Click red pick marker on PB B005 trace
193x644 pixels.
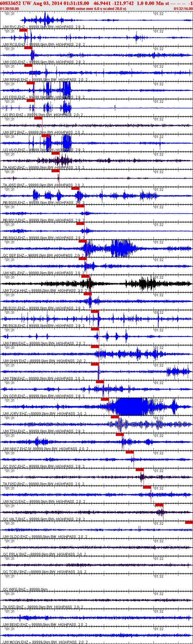coord(75,188)
